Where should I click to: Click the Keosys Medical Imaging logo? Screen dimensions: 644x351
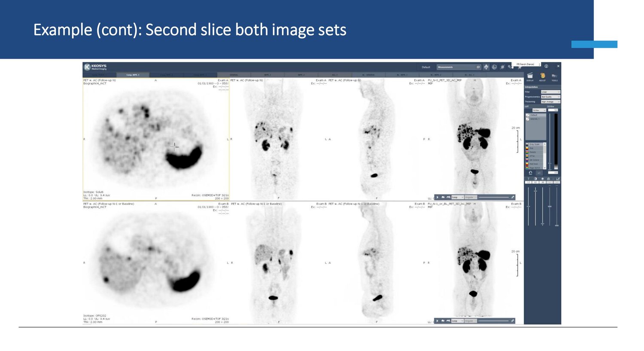(95, 67)
